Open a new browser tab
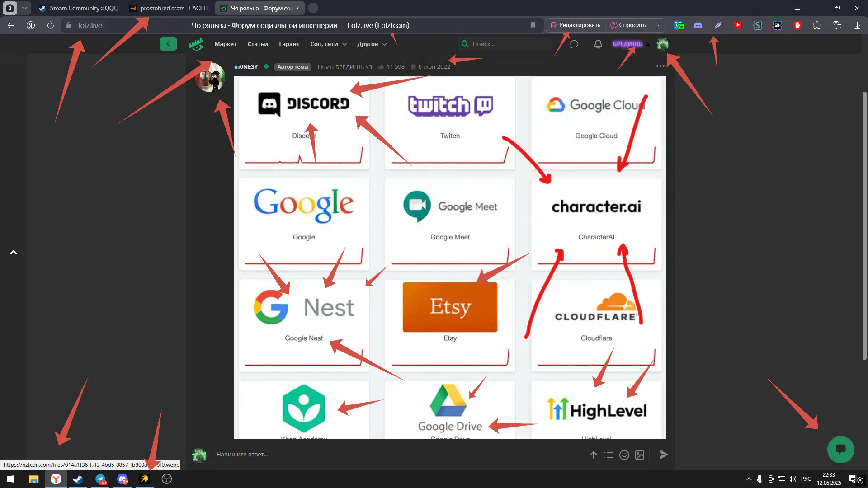The width and height of the screenshot is (868, 488). [313, 8]
